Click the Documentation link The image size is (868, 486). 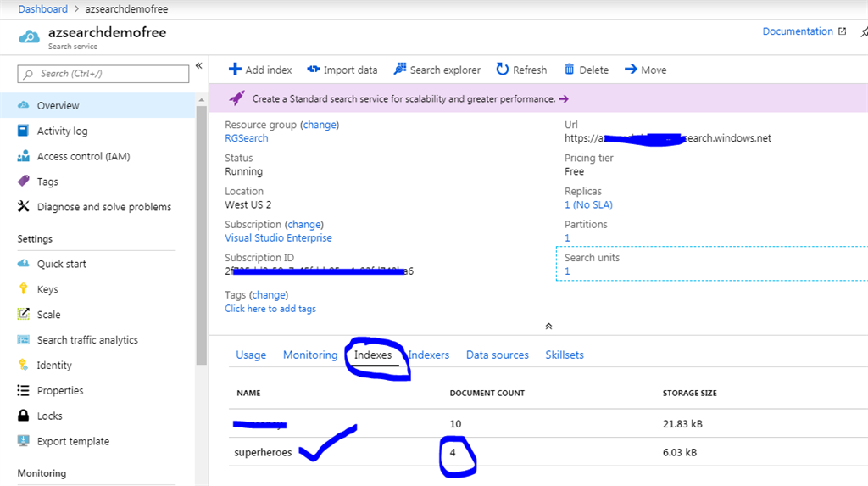[x=798, y=31]
